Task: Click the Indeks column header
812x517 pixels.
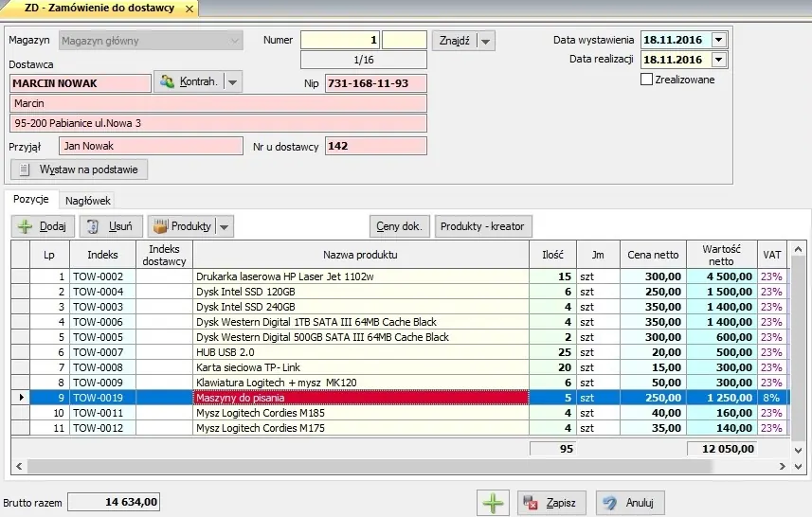Action: pyautogui.click(x=102, y=255)
